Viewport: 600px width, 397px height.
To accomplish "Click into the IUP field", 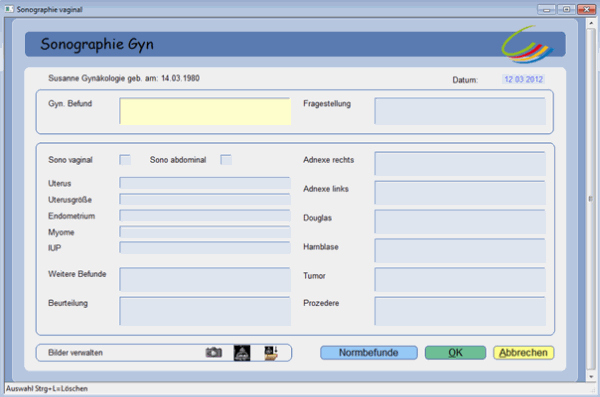I will [205, 248].
